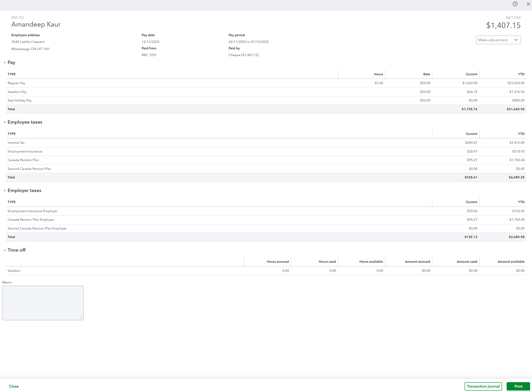Screen dimensions: 532x392
Task: Click the Amount available column header
Action: pyautogui.click(x=511, y=262)
